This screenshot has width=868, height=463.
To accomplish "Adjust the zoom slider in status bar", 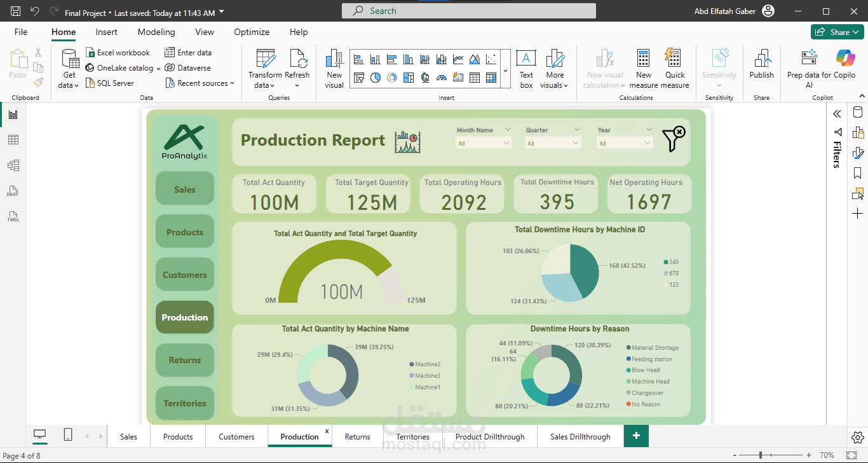I will tap(761, 455).
